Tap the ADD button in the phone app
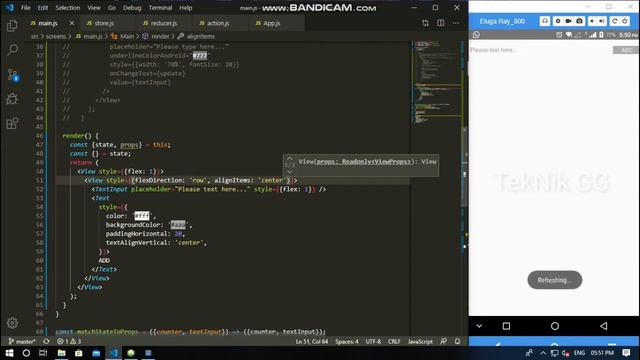The width and height of the screenshot is (640, 360). click(626, 50)
